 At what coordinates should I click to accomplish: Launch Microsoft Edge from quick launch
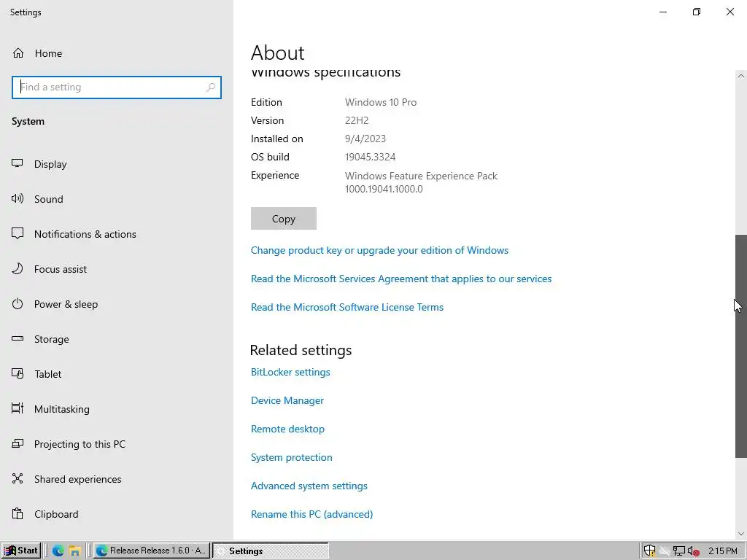point(58,551)
